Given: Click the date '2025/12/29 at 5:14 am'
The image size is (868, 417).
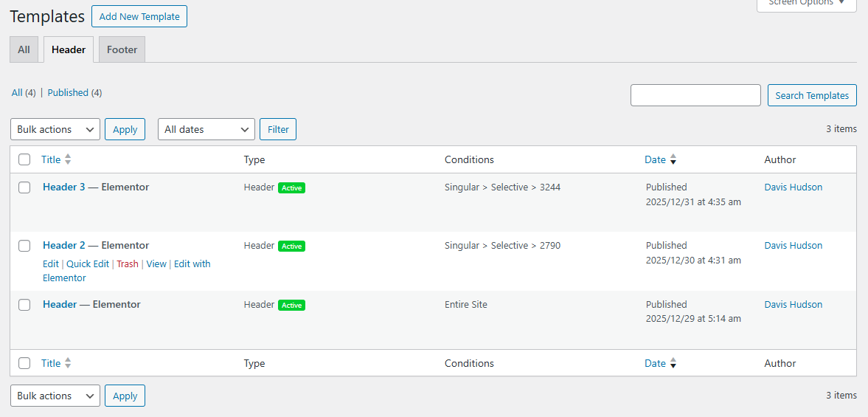Looking at the screenshot, I should [x=693, y=319].
